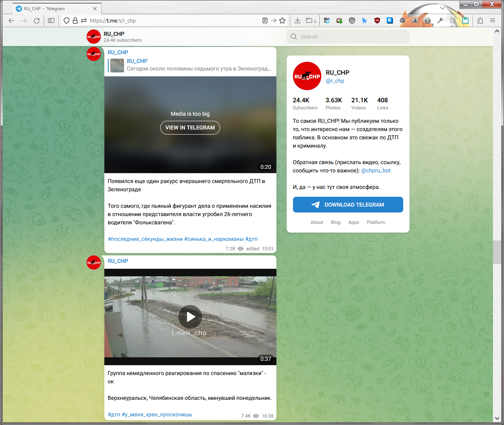Open the tracking protection shield
This screenshot has width=504, height=425.
tap(67, 20)
